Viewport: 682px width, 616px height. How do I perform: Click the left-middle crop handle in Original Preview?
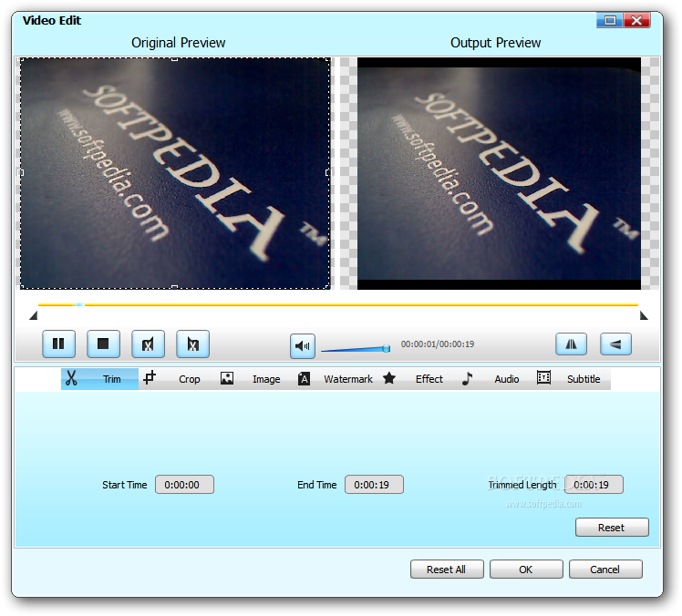coord(21,172)
